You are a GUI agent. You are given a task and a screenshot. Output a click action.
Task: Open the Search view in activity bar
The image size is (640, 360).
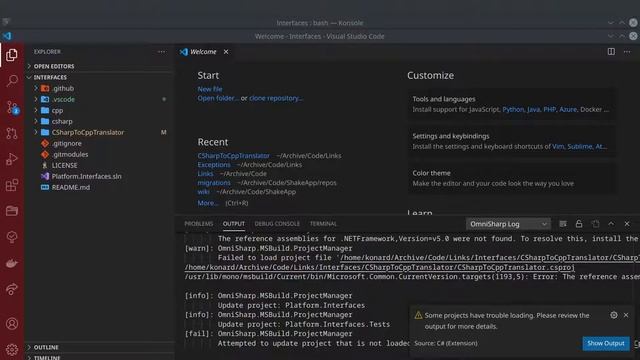pos(12,81)
